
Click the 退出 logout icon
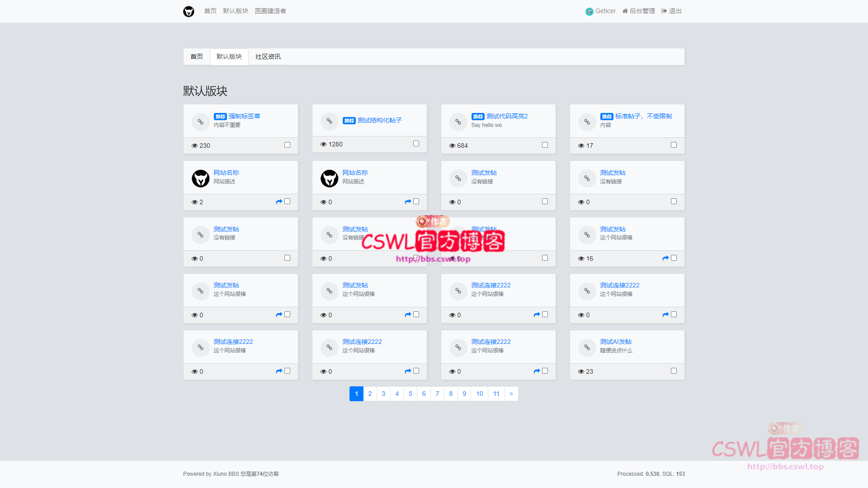click(664, 11)
